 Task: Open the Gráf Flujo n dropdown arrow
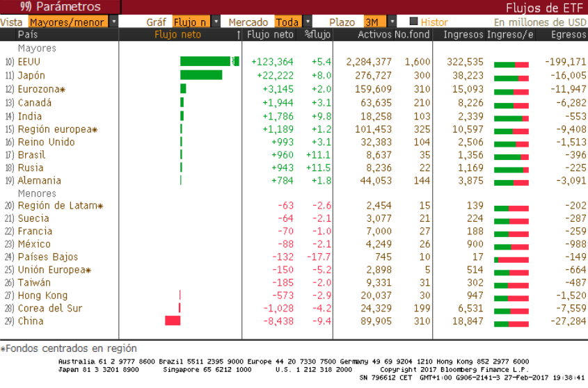216,22
